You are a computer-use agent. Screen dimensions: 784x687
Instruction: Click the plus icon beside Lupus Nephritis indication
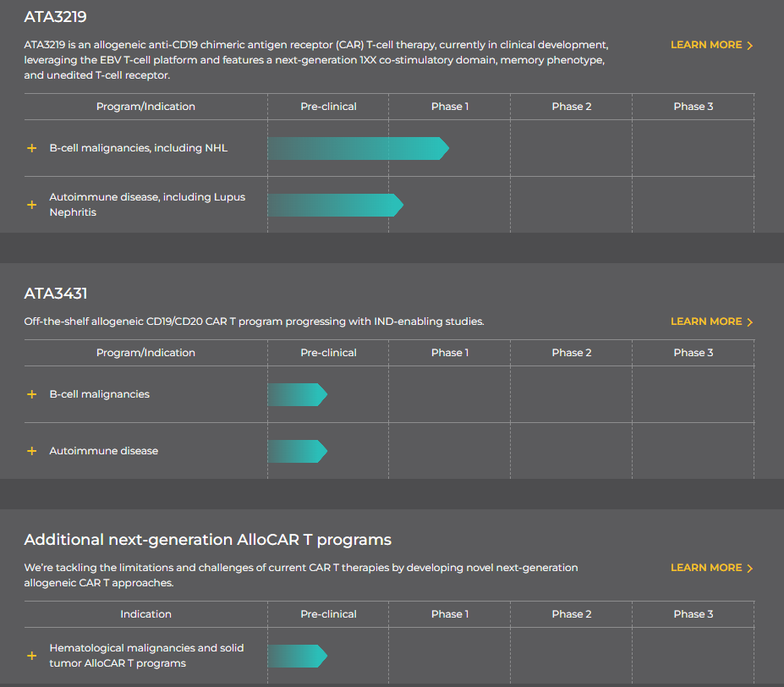(32, 205)
